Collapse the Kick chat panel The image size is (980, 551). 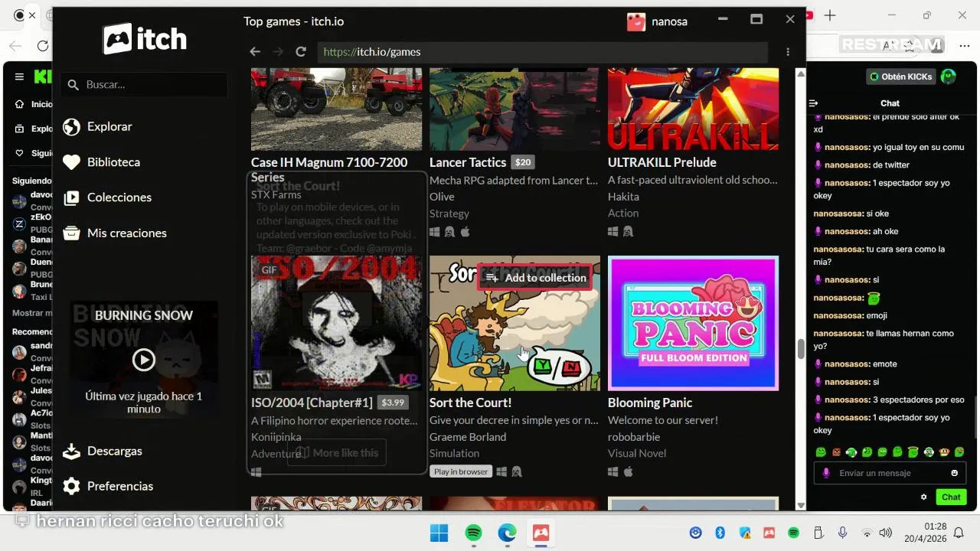[x=814, y=103]
